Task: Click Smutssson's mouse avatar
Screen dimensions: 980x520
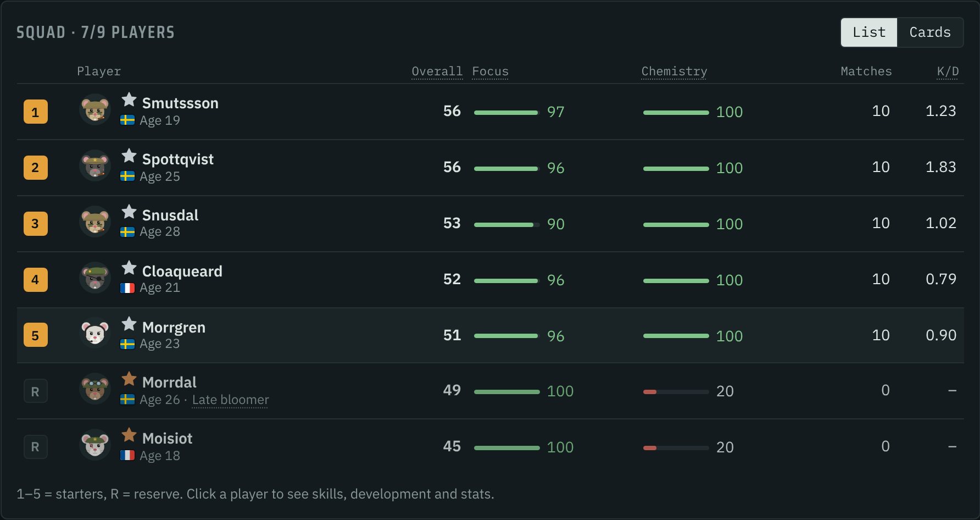Action: pyautogui.click(x=95, y=110)
